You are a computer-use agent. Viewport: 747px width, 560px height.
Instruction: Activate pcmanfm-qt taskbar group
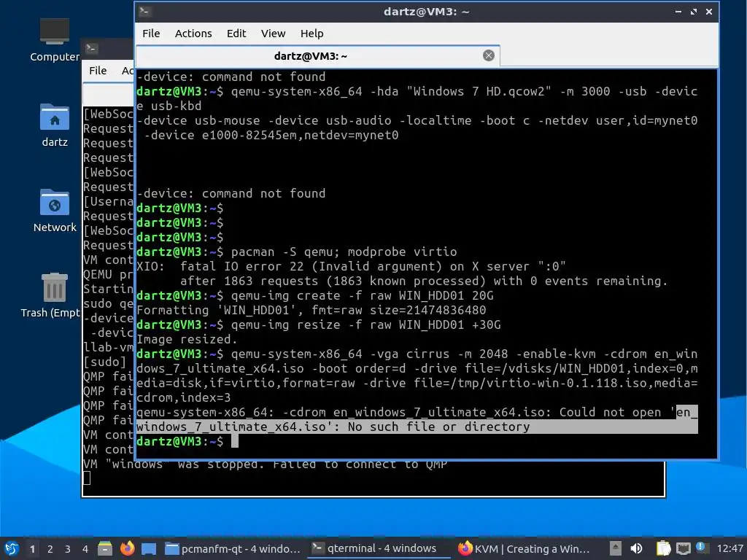(x=233, y=548)
